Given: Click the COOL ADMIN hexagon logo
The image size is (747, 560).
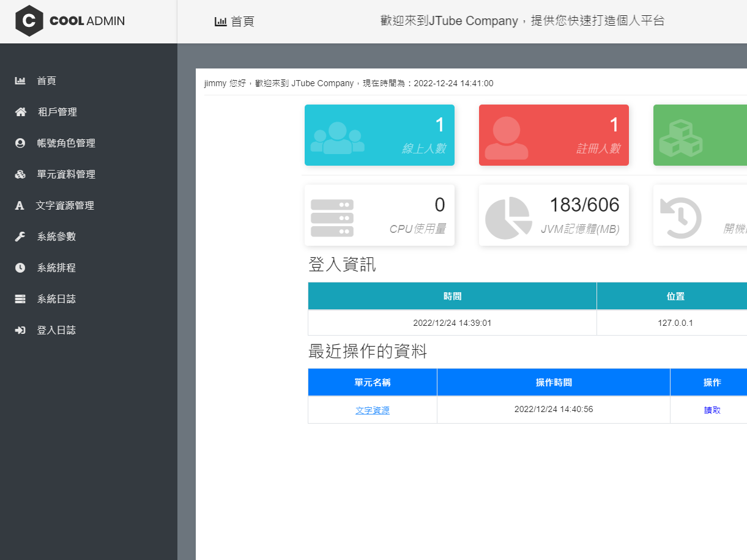Looking at the screenshot, I should click(x=29, y=20).
